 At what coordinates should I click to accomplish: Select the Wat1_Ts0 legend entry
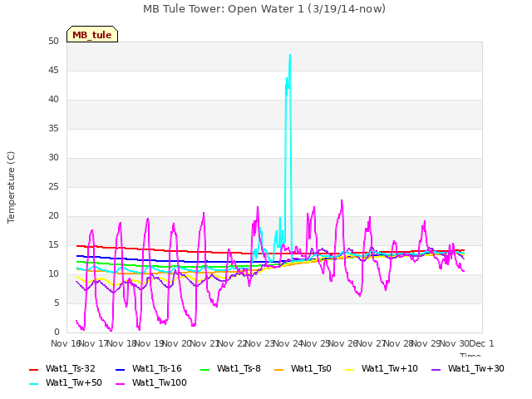pos(303,368)
